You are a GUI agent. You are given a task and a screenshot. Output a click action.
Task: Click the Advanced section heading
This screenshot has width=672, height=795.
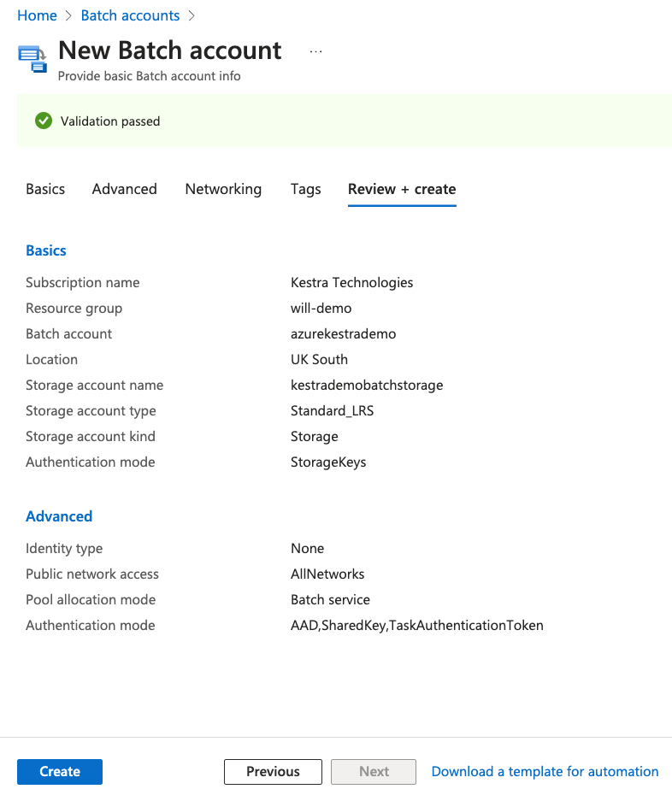59,516
